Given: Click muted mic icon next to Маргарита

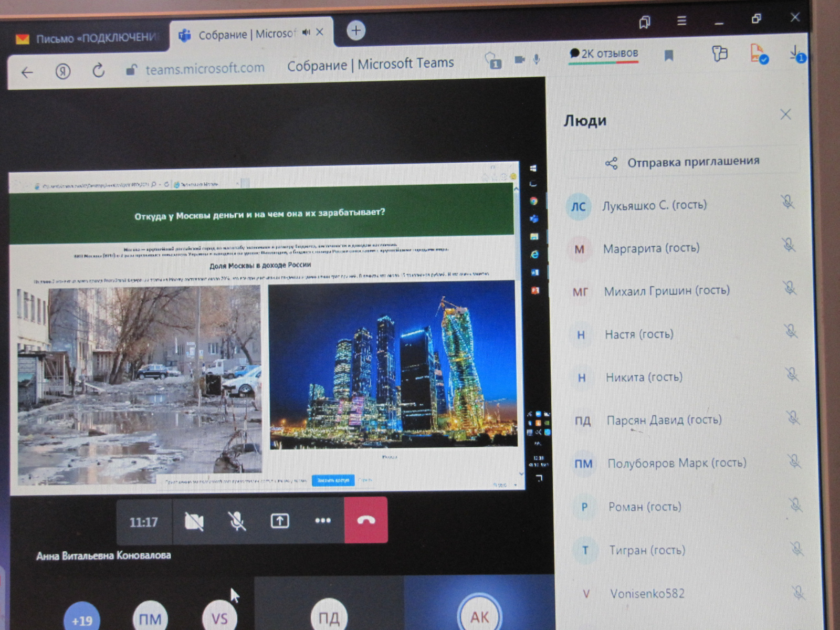Looking at the screenshot, I should [x=787, y=245].
